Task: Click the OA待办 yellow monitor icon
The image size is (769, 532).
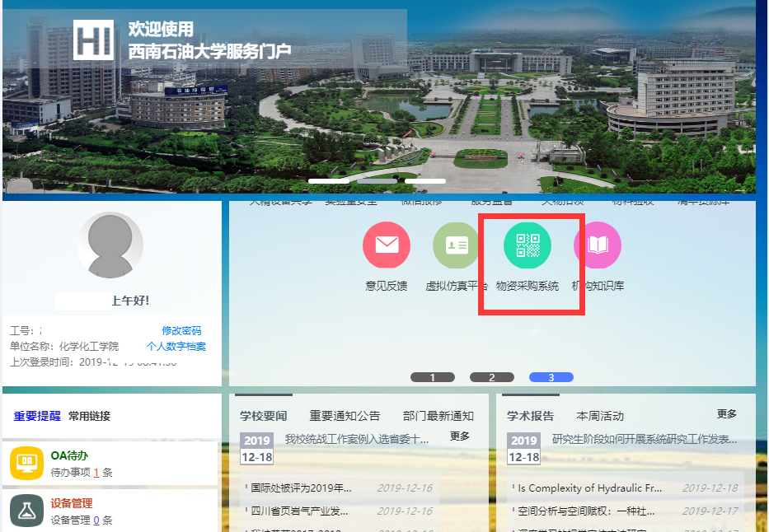Action: click(x=26, y=463)
